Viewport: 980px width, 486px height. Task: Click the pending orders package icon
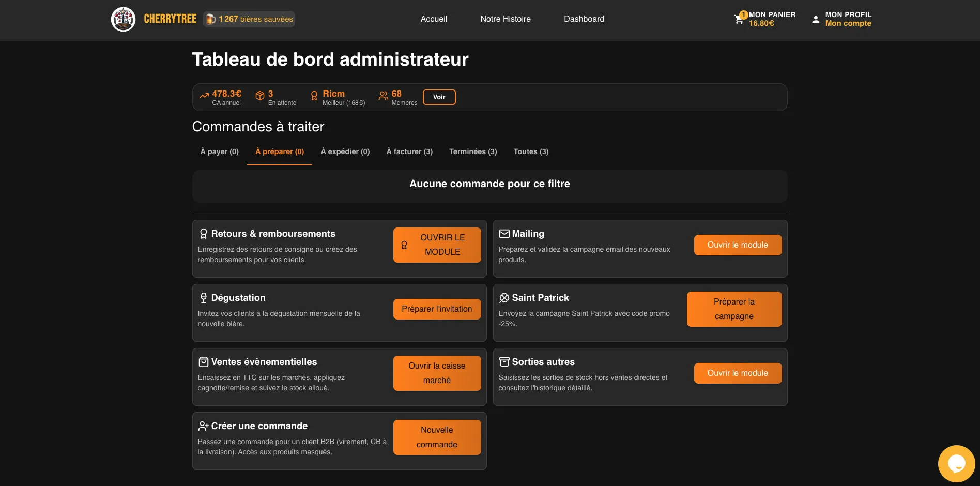point(260,96)
